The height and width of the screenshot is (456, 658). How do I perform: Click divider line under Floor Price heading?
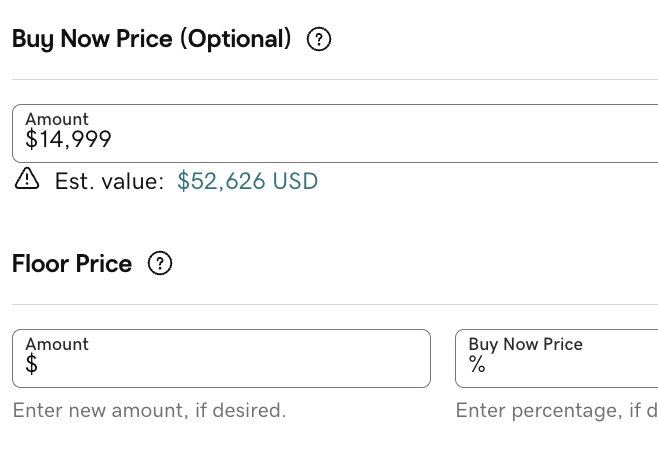click(x=335, y=305)
